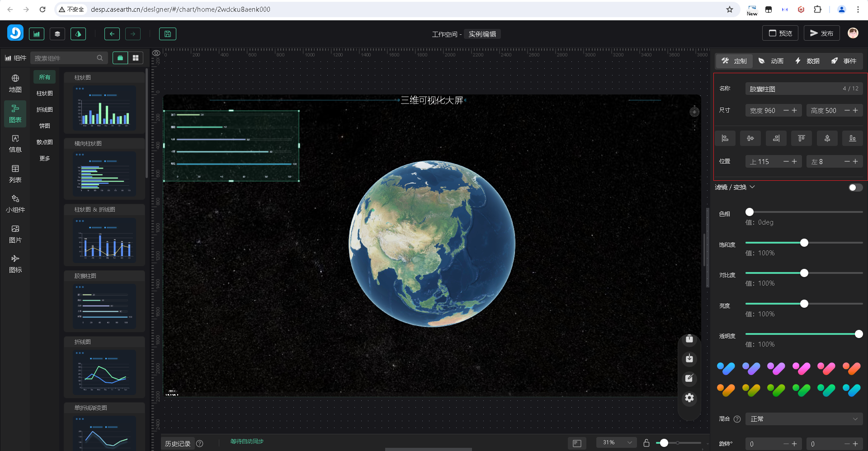Toggle the canvas lock icon
The width and height of the screenshot is (868, 451).
646,443
